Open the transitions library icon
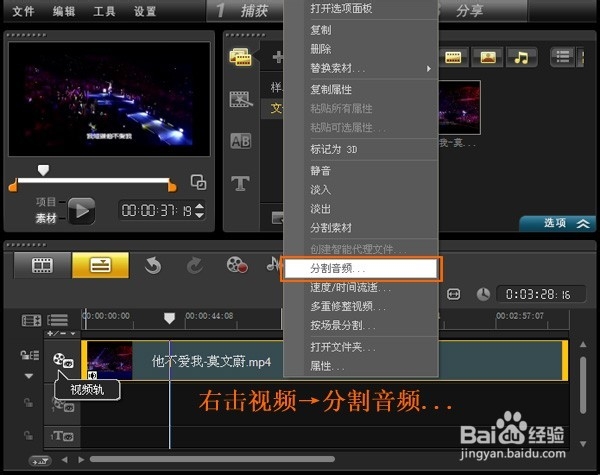The height and width of the screenshot is (475, 600). tap(240, 100)
